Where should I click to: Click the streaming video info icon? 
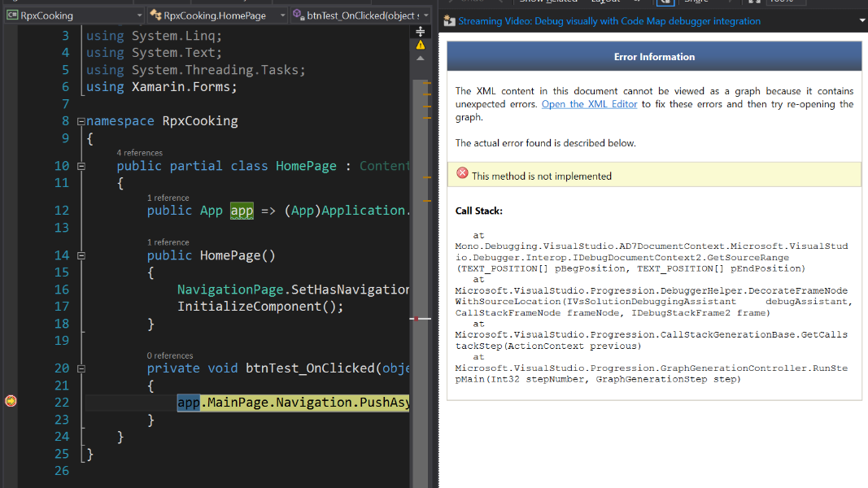(449, 21)
